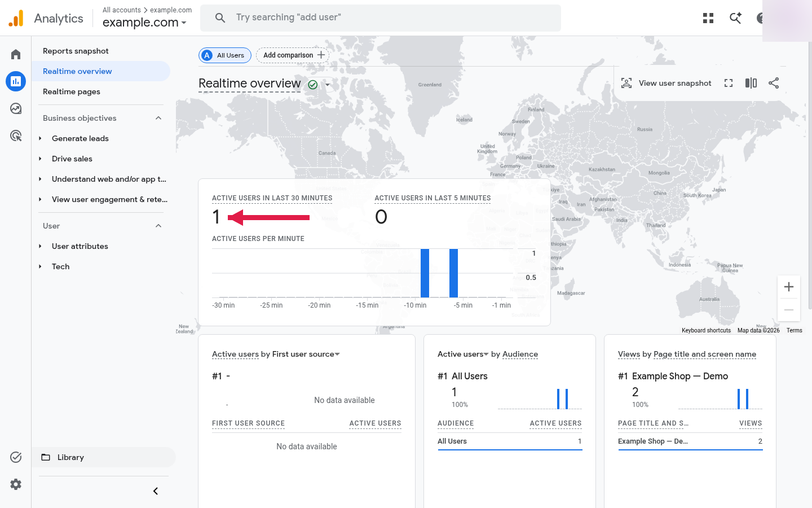Open the apps grid icon
The width and height of the screenshot is (812, 508).
pos(708,18)
